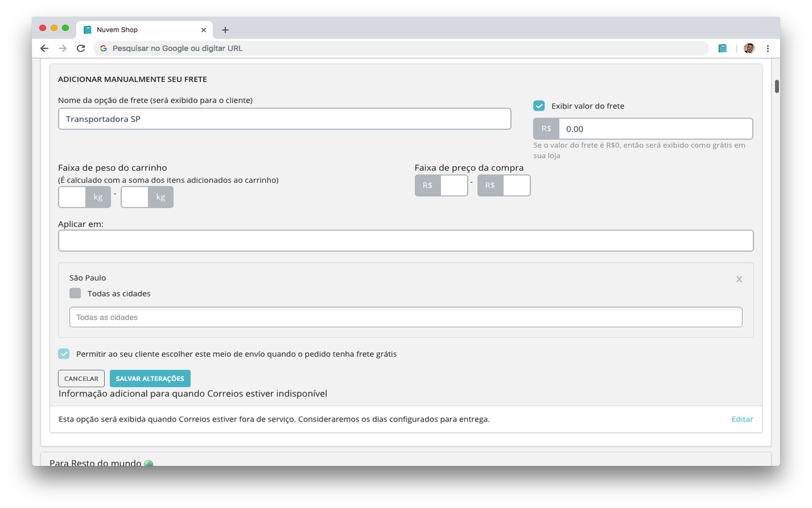Open the Todas as cidades city selector

coord(405,317)
